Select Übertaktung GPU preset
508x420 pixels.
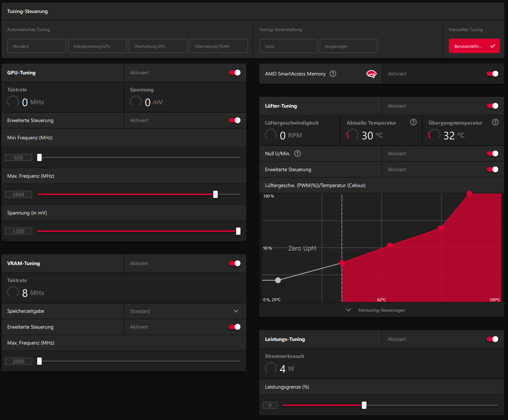tap(158, 46)
